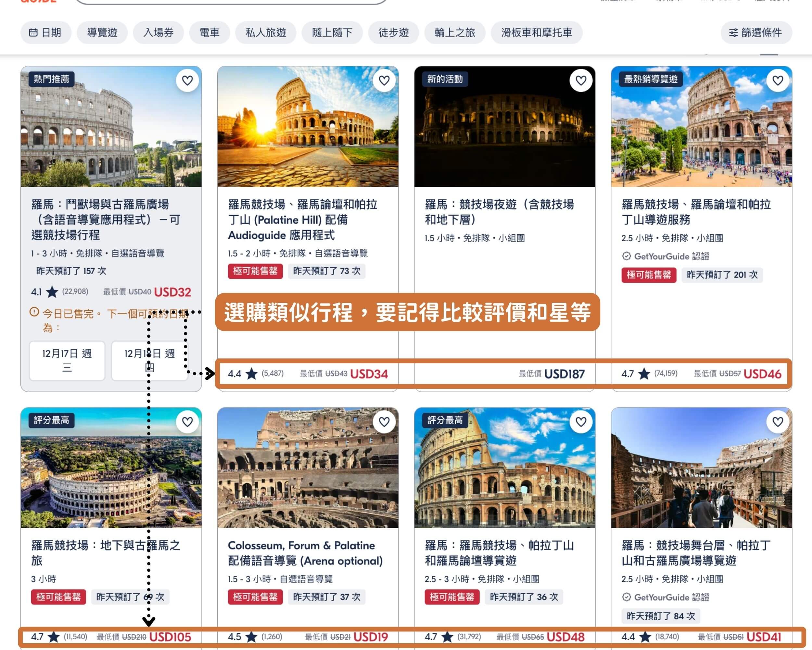
Task: Heart the Colosseum, Forum & Palatine card
Action: click(384, 422)
